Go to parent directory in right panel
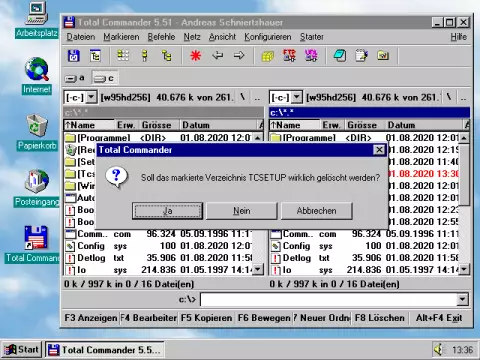 tap(463, 97)
